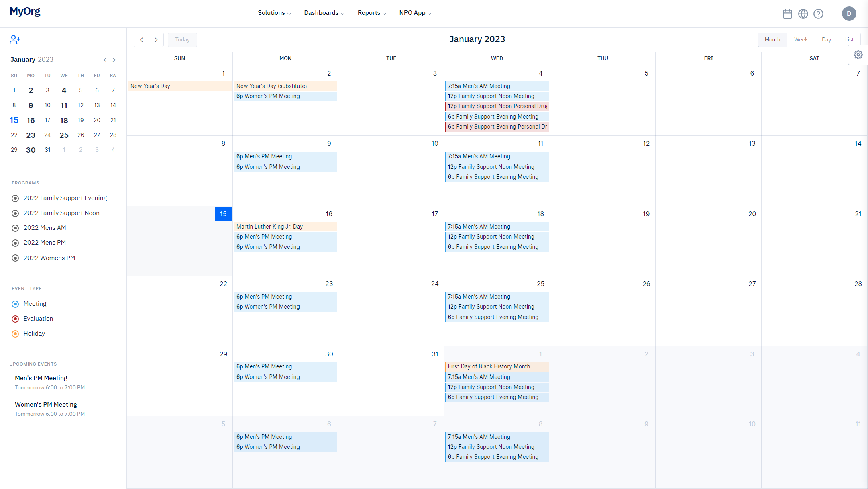Click the globe language icon
The image size is (868, 489).
click(803, 14)
